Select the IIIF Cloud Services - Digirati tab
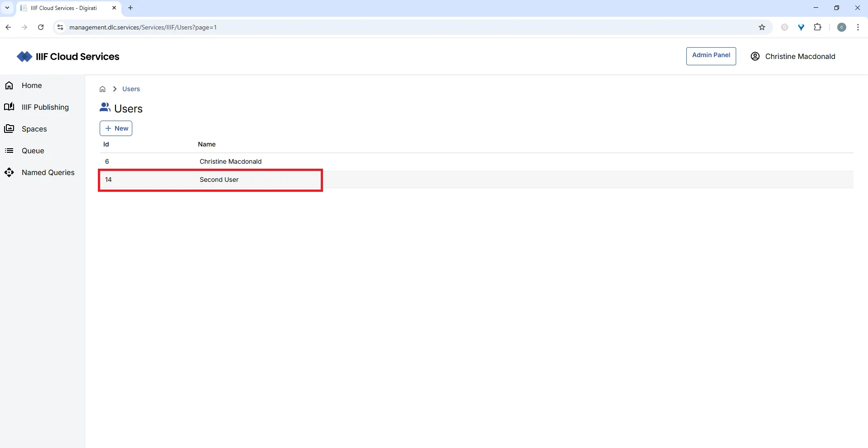 63,8
